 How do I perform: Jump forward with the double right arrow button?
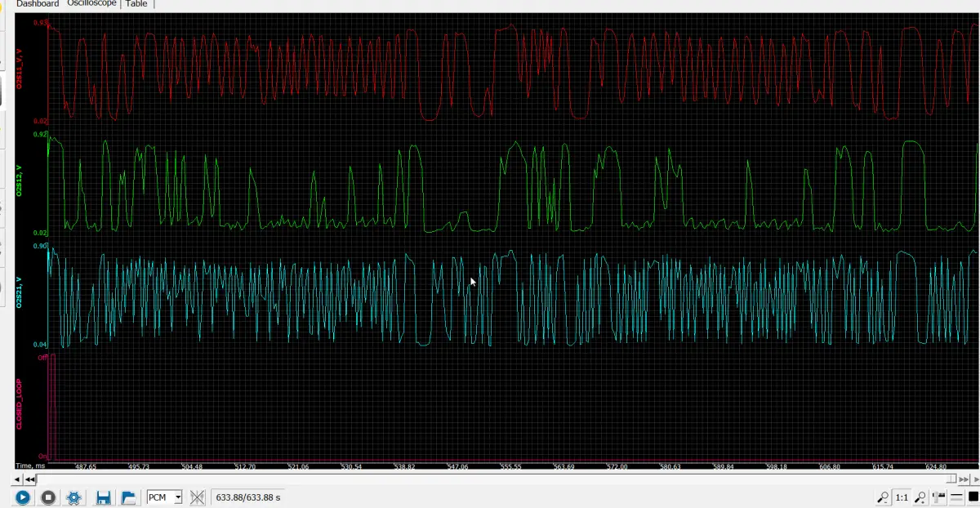[x=964, y=479]
